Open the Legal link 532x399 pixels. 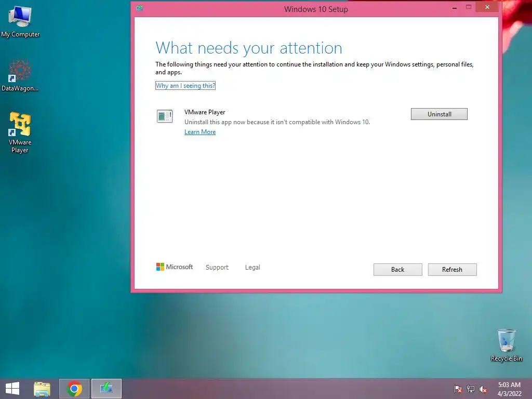[x=252, y=268]
